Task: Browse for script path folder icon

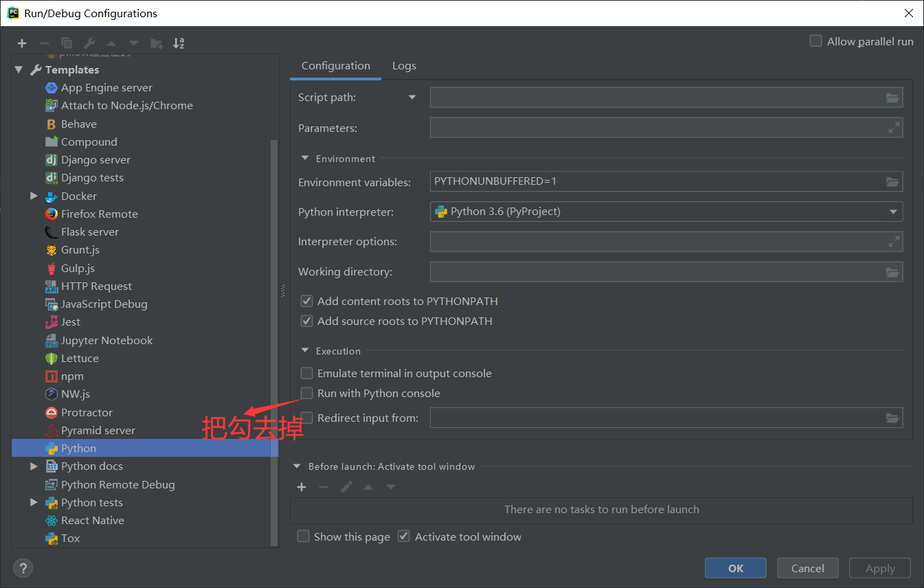Action: (892, 98)
